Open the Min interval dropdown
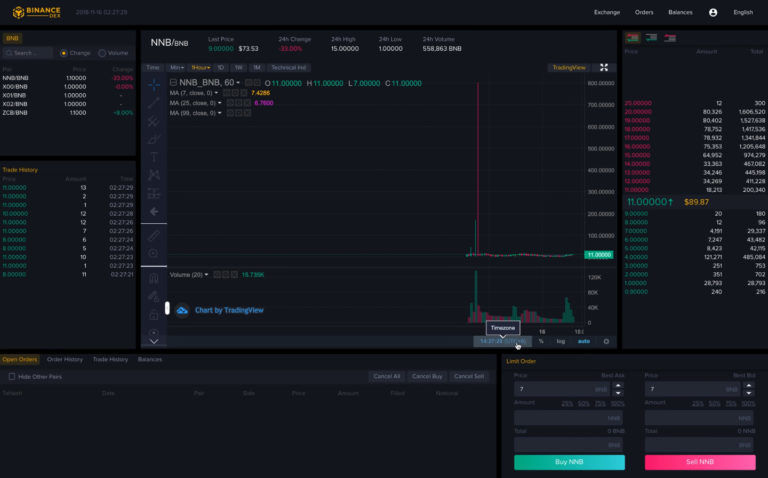 click(176, 68)
